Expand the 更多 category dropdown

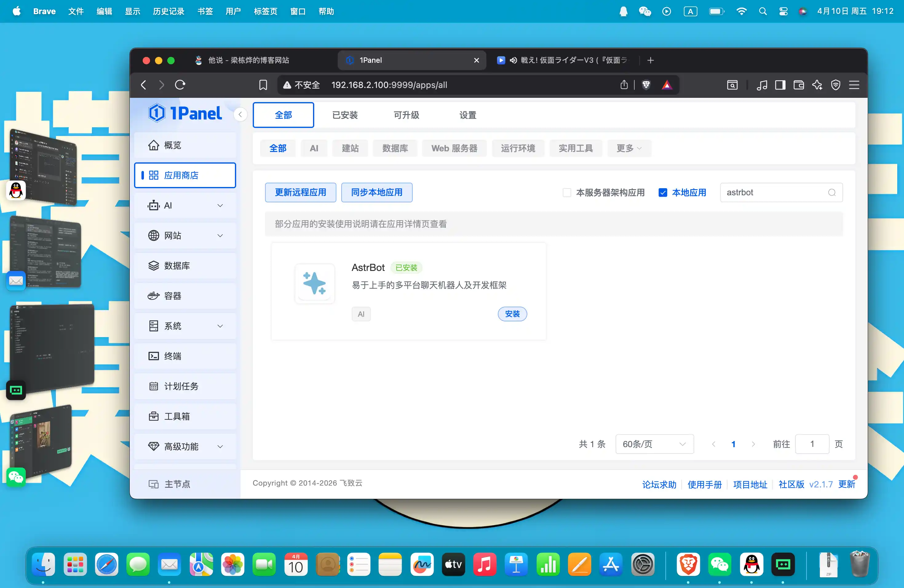pyautogui.click(x=628, y=148)
